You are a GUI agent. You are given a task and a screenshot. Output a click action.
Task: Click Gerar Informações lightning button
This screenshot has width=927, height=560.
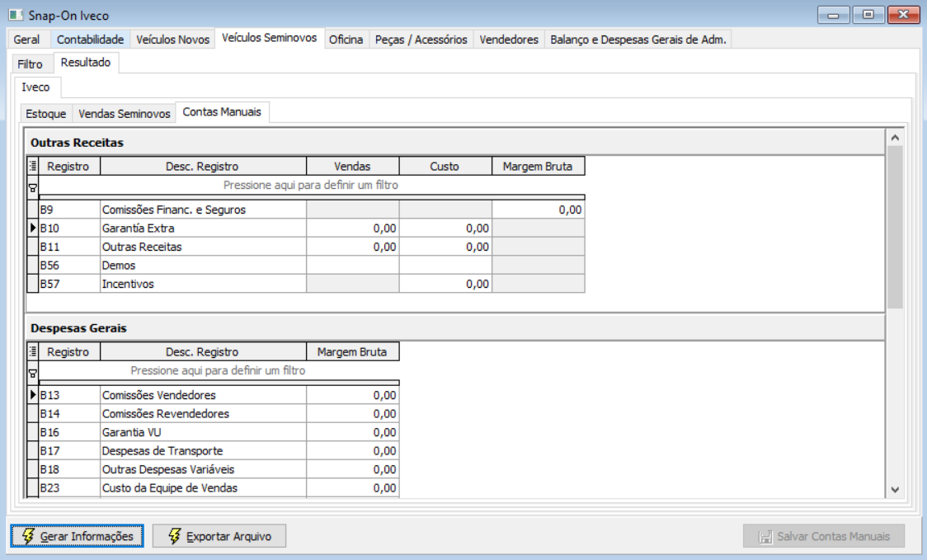pos(77,536)
